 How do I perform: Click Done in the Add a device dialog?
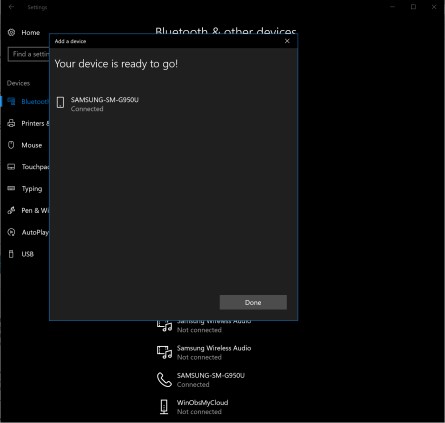point(253,302)
